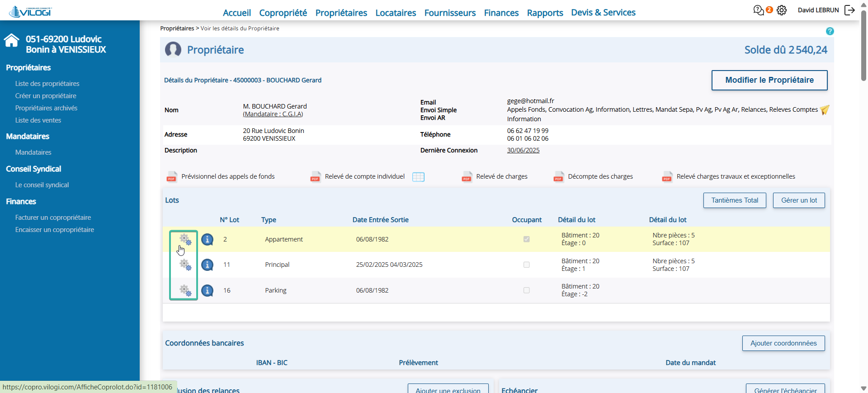The height and width of the screenshot is (393, 868).
Task: Show info icon for lot 2 Appartement
Action: tap(207, 239)
